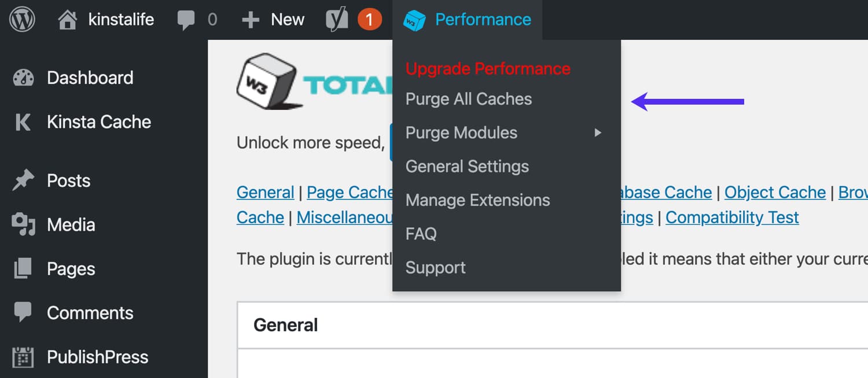Click the Yoast notification count badge

(x=370, y=18)
